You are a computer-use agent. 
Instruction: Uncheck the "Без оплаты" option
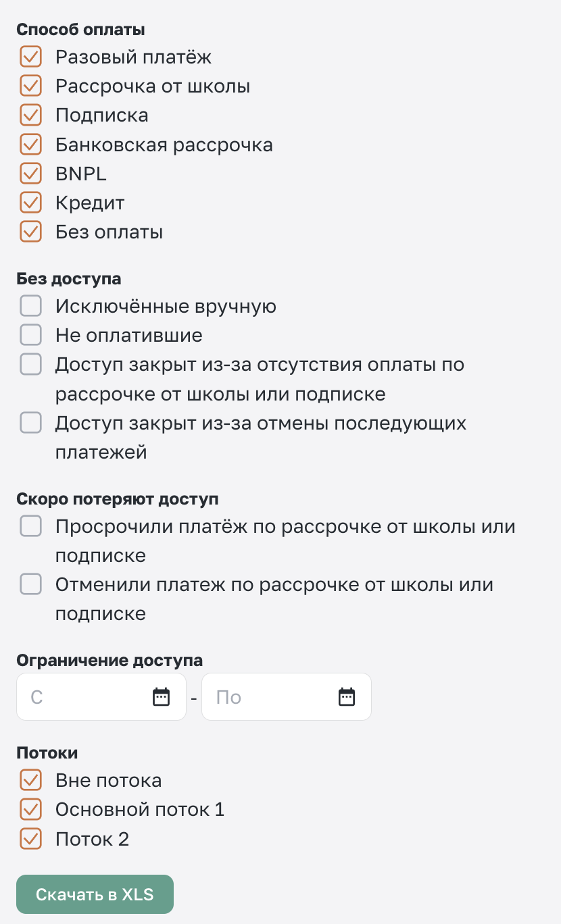(31, 232)
